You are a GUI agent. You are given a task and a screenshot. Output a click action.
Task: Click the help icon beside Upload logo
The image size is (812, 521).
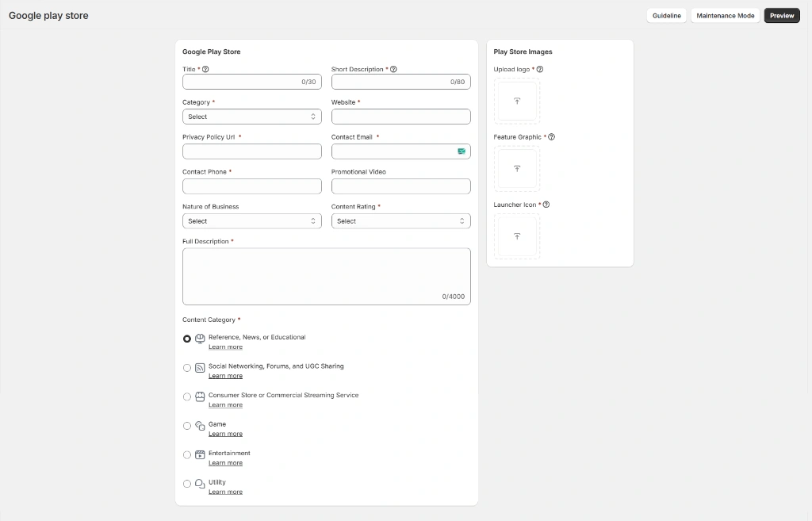point(539,69)
